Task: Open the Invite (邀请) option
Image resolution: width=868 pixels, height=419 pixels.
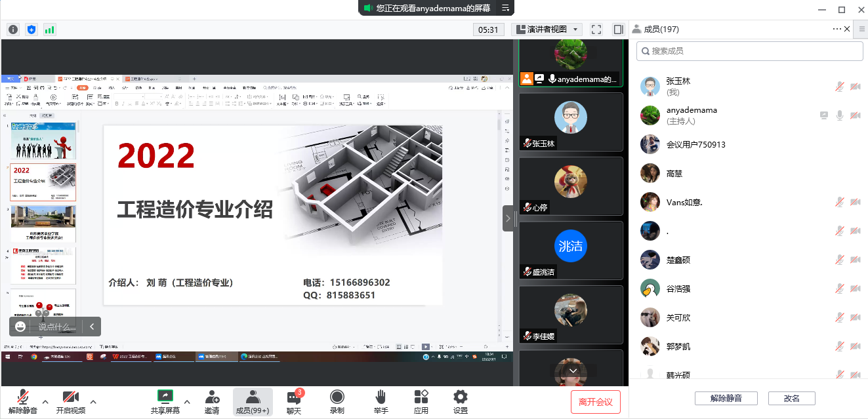Action: (x=212, y=401)
